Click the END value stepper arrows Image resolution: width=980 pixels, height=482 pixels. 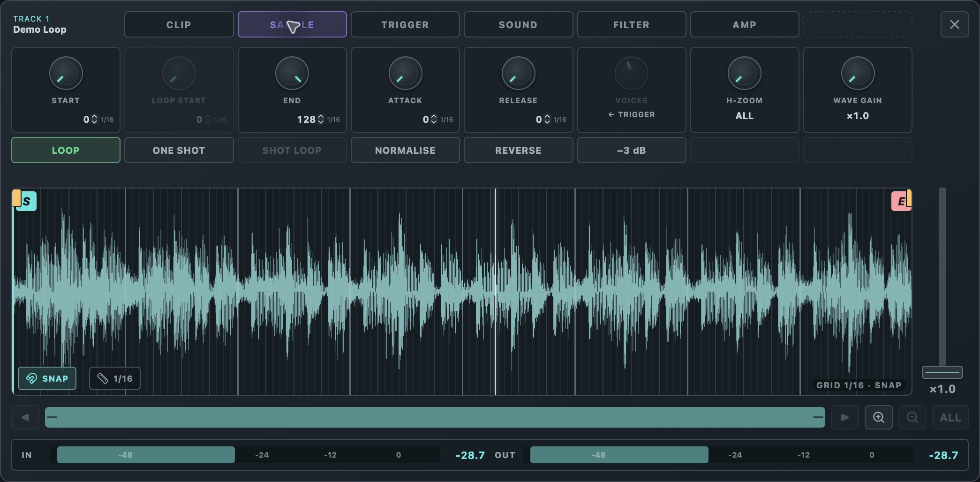pyautogui.click(x=321, y=119)
